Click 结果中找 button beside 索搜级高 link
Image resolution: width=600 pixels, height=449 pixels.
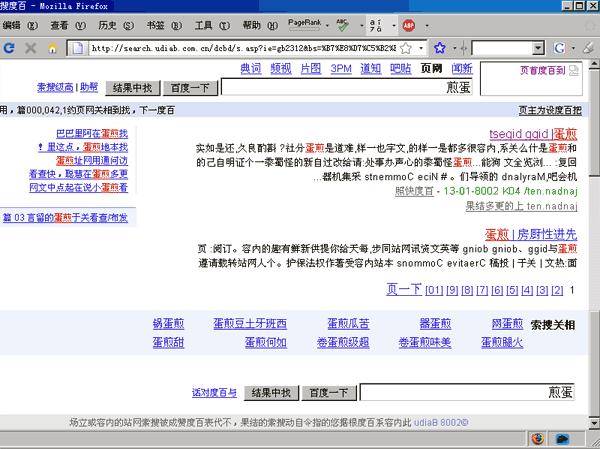click(133, 88)
